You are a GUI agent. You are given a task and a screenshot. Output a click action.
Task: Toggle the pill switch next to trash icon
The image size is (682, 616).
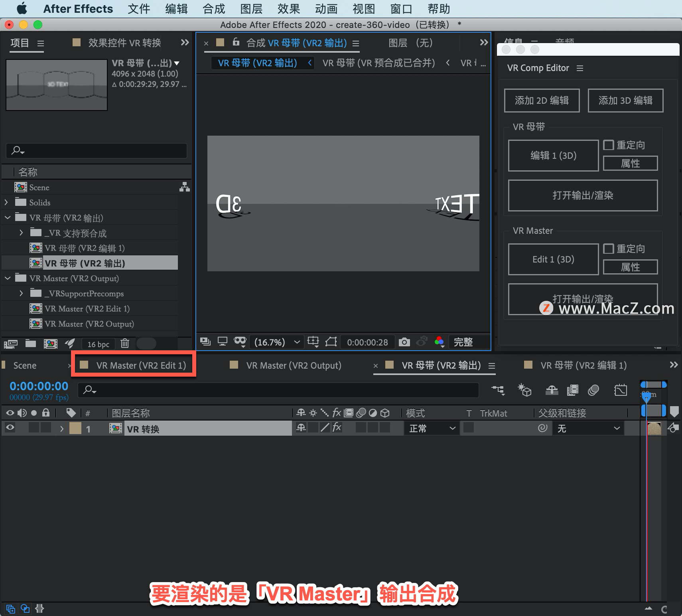[146, 343]
